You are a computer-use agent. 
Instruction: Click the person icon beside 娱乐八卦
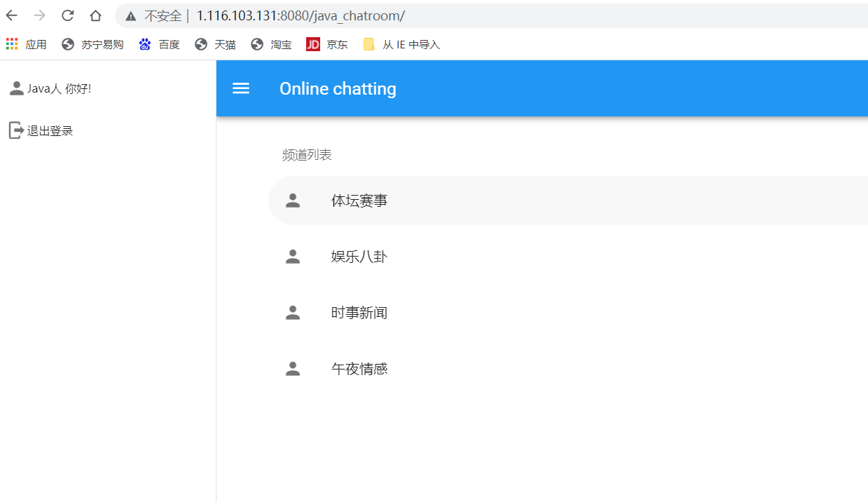pyautogui.click(x=292, y=256)
